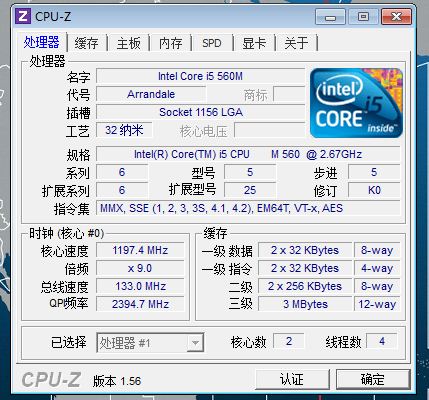Click the 扩展型号 value 25
This screenshot has width=429, height=400.
pos(250,190)
